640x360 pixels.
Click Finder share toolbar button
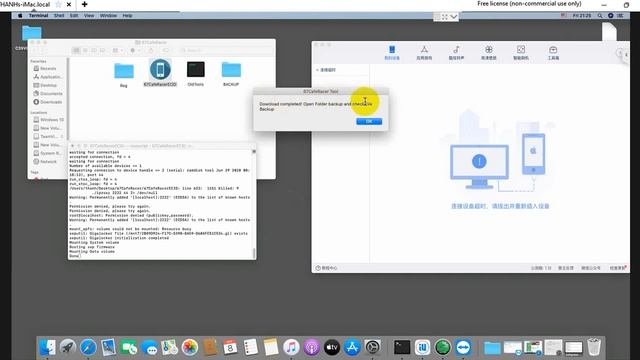[151, 50]
